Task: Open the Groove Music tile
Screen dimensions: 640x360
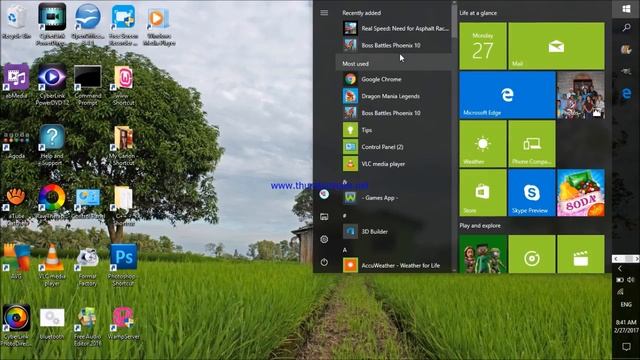Action: tap(532, 254)
